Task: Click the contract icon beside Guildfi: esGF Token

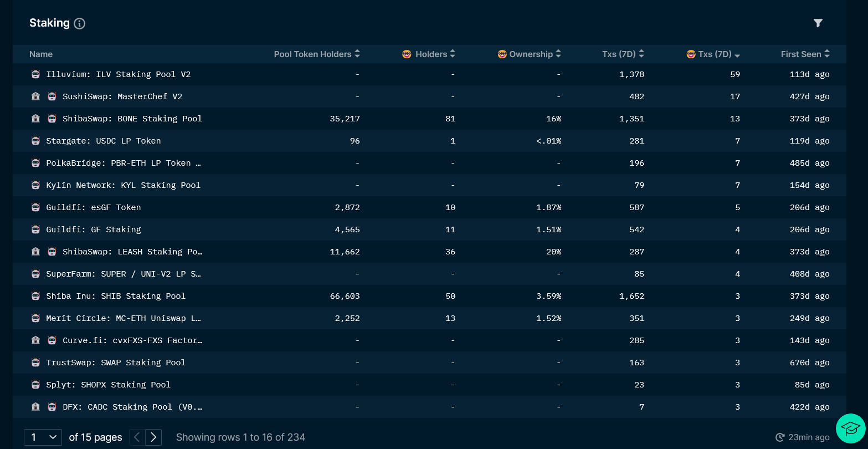Action: [35, 207]
